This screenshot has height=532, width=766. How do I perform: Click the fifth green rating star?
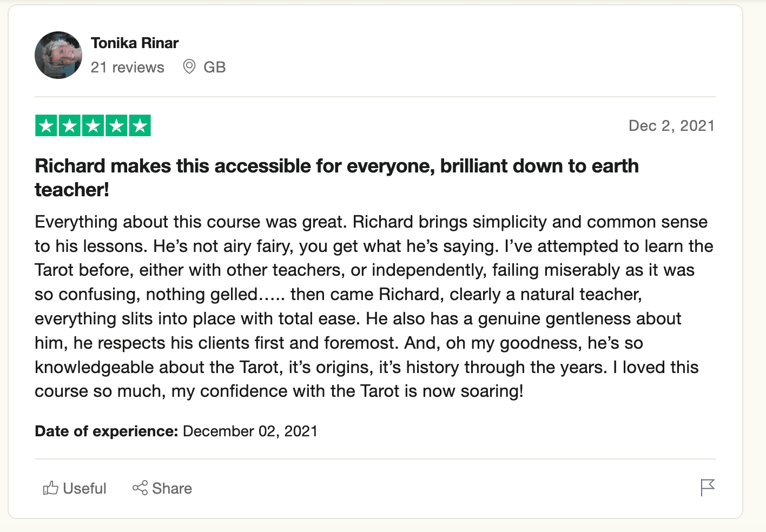click(x=140, y=126)
